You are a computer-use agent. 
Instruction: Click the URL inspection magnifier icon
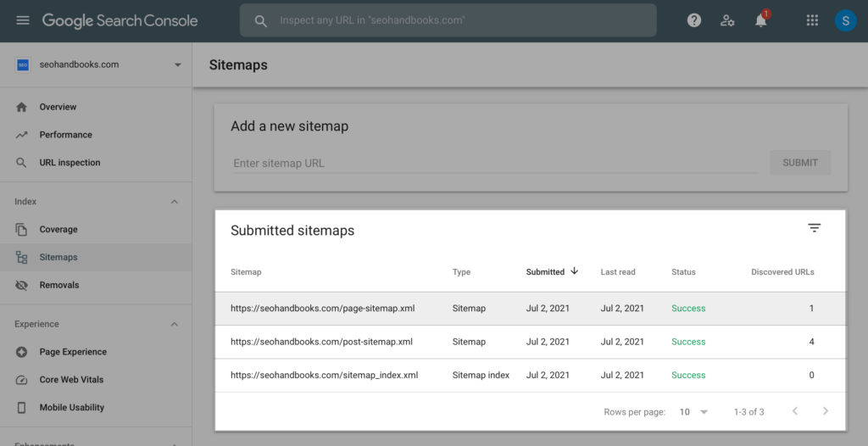[x=21, y=162]
